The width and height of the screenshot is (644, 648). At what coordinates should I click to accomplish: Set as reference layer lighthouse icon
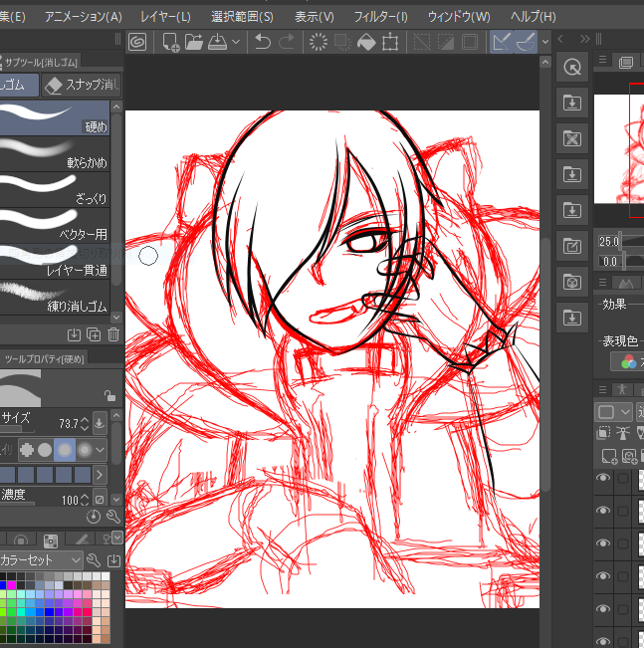622,433
